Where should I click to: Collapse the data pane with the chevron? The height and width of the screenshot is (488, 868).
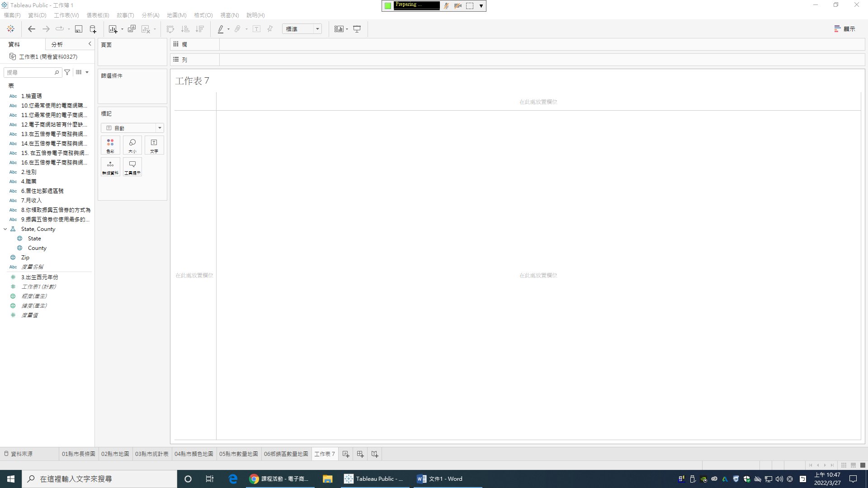90,44
